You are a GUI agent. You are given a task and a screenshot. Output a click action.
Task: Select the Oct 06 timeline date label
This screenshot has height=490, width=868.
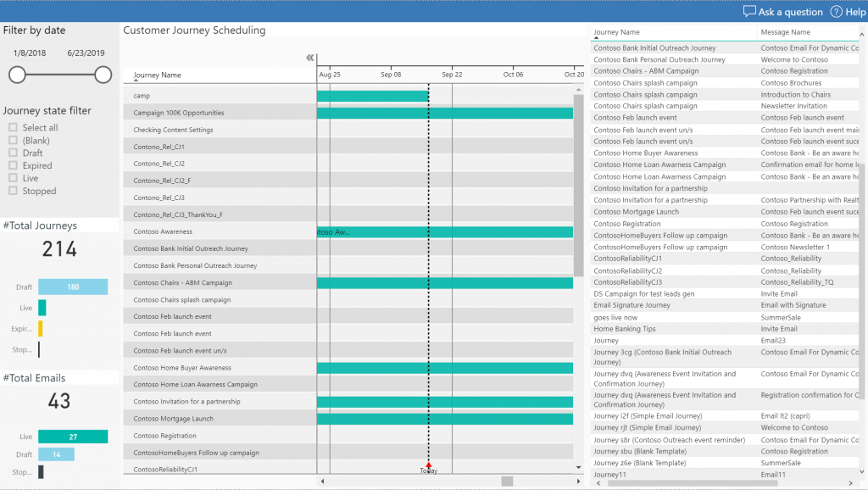(x=513, y=75)
